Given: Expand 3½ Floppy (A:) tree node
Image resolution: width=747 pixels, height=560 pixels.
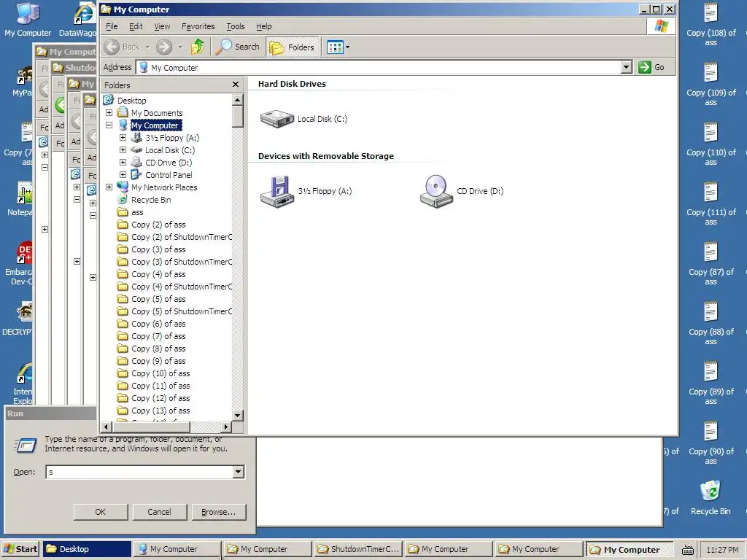Looking at the screenshot, I should [123, 138].
